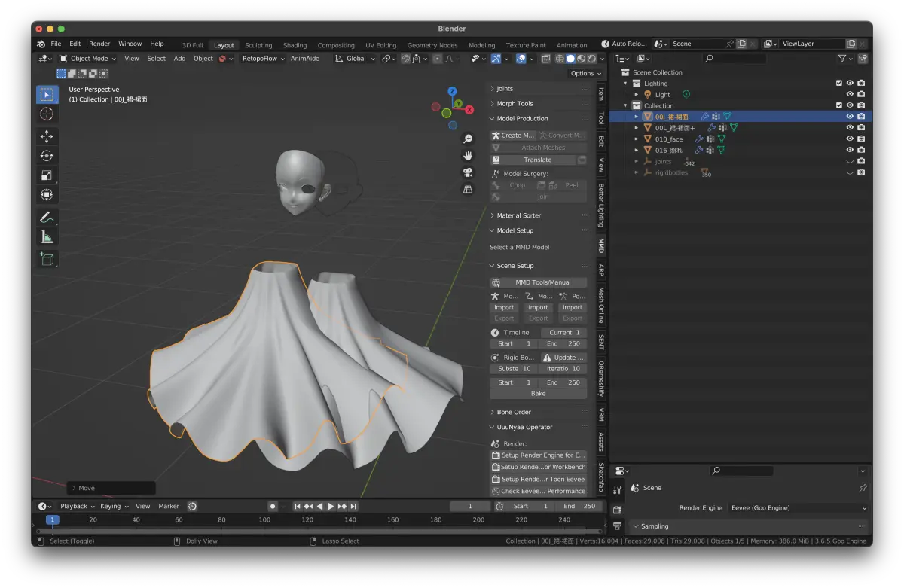Click the Bake button
The image size is (904, 588).
(538, 394)
